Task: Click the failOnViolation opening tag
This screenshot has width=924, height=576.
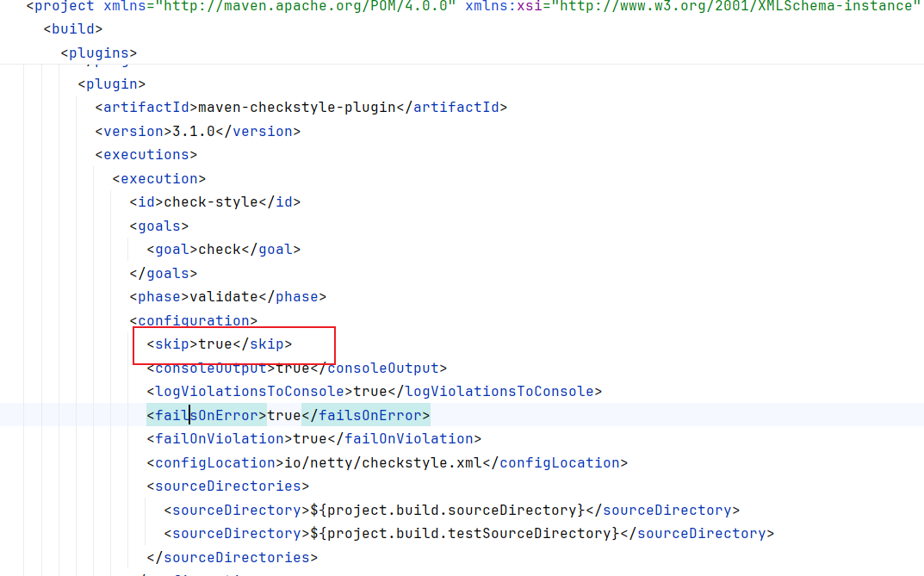Action: coord(219,439)
